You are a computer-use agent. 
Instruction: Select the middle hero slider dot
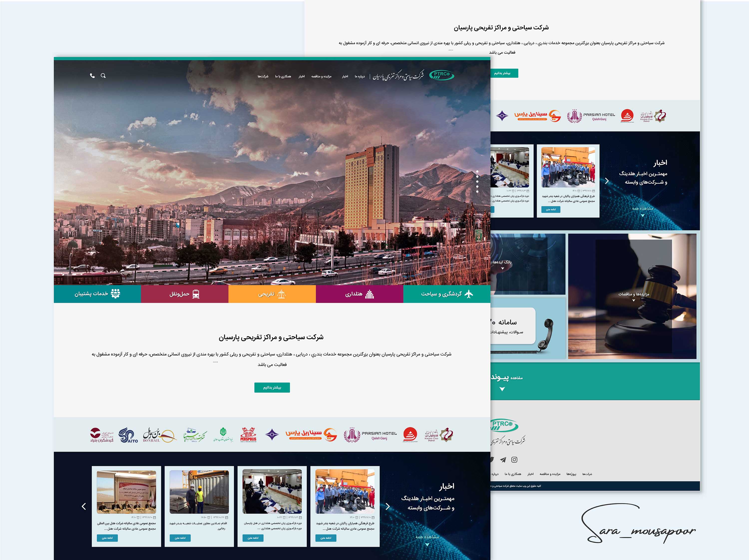pyautogui.click(x=477, y=182)
